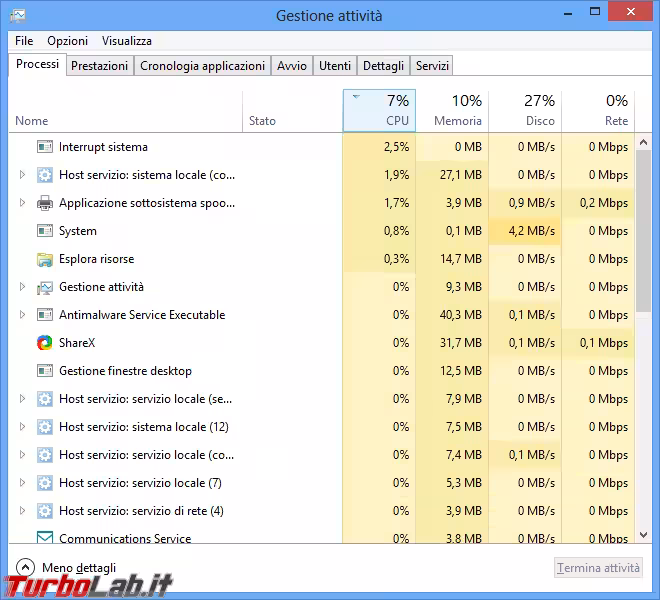The height and width of the screenshot is (600, 660).
Task: Click the printer spooler application icon
Action: point(44,203)
